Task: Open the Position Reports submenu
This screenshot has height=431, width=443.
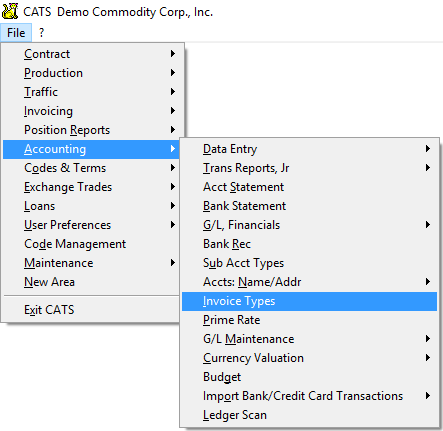Action: (x=91, y=130)
